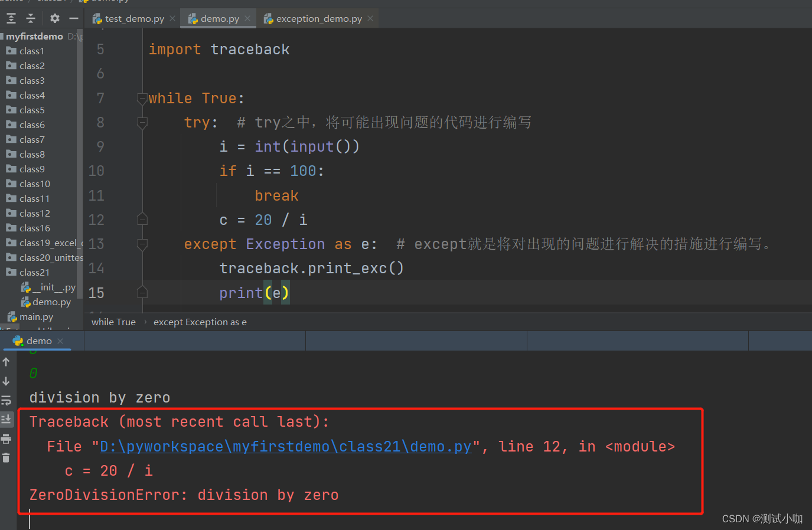Select the demo.py file under class21
The width and height of the screenshot is (812, 530).
52,302
